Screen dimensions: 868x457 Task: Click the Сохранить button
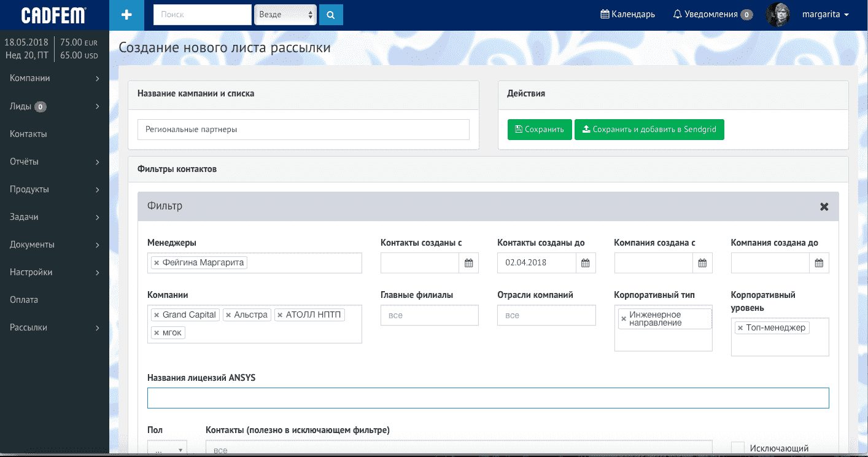[540, 130]
